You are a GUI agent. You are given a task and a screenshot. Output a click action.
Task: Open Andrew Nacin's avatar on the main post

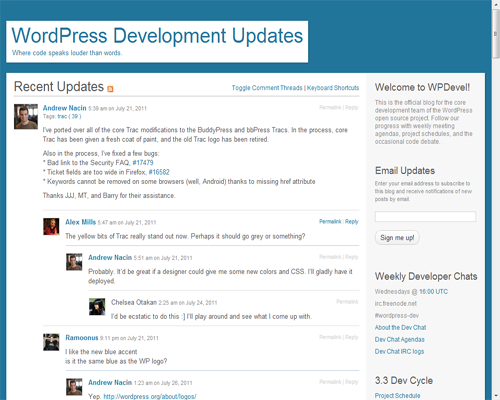(26, 116)
